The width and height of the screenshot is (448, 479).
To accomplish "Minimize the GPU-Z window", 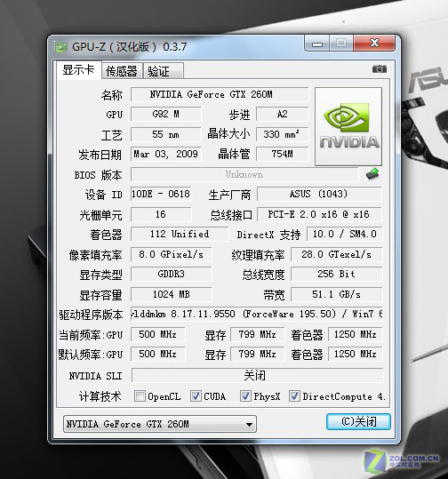I will click(317, 44).
